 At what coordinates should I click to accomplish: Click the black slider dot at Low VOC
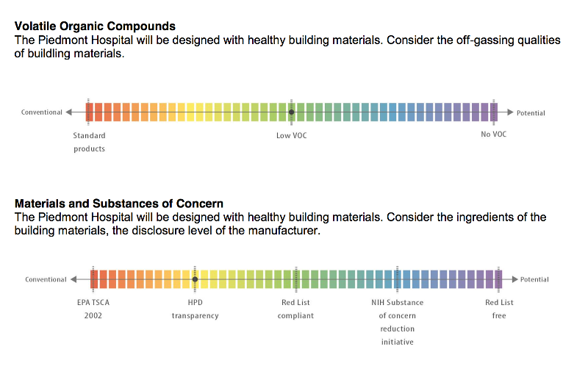[292, 112]
